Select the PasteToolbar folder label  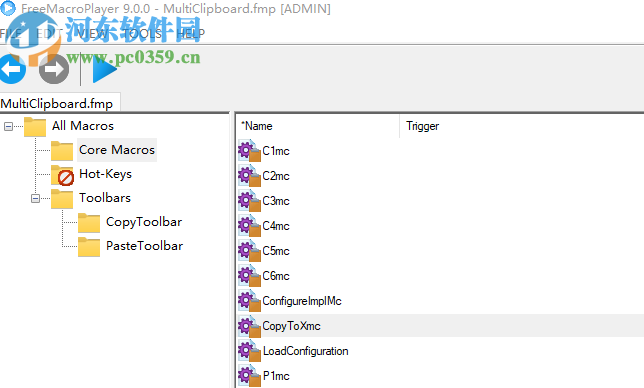pyautogui.click(x=144, y=246)
